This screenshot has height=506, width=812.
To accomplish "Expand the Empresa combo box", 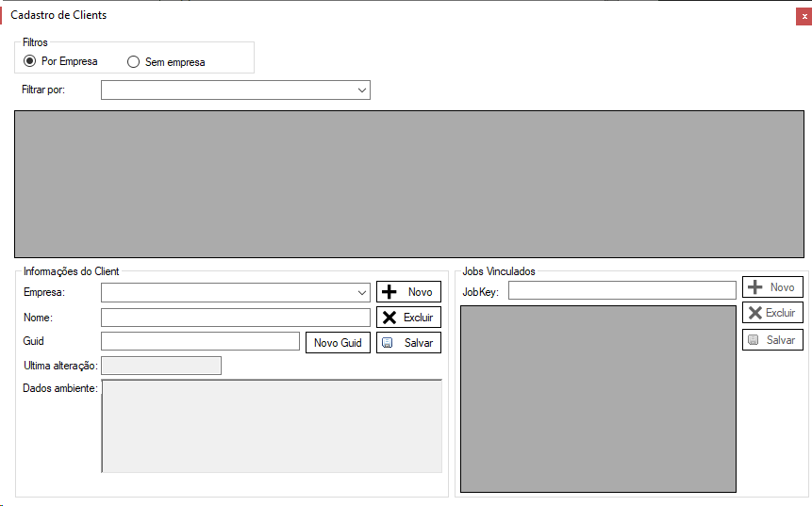I will pos(362,292).
